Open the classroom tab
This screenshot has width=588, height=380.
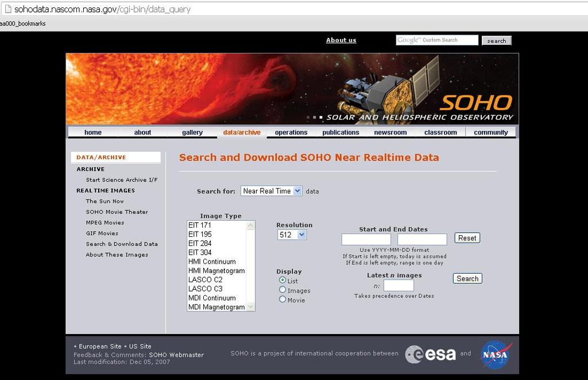pos(440,132)
